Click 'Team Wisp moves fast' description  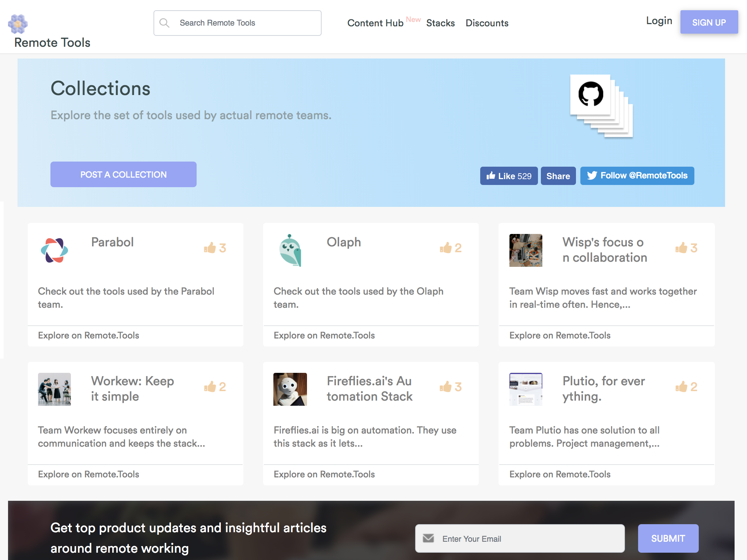[603, 298]
